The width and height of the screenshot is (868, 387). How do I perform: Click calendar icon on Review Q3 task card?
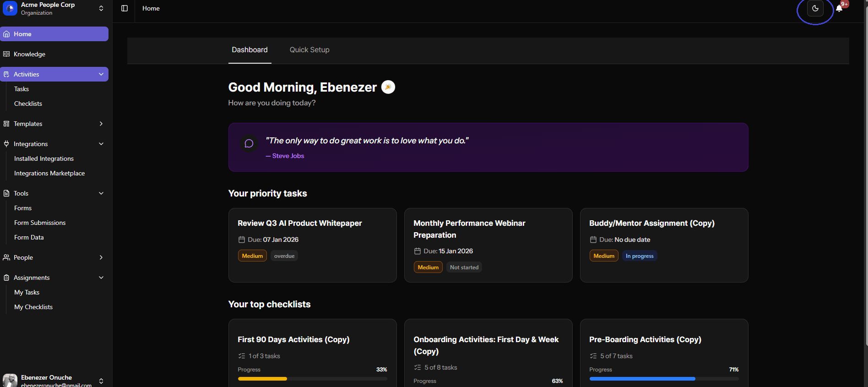coord(242,240)
